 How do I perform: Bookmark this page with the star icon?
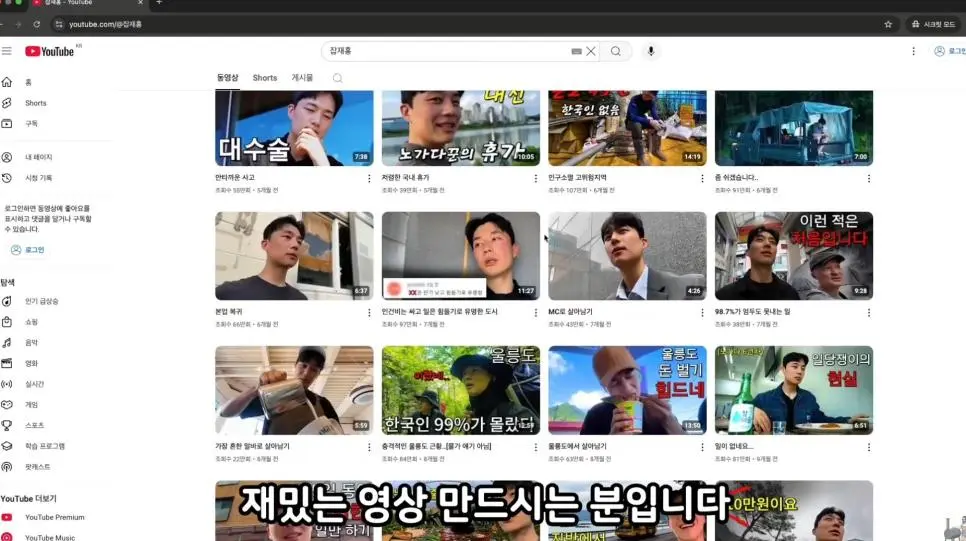point(888,24)
